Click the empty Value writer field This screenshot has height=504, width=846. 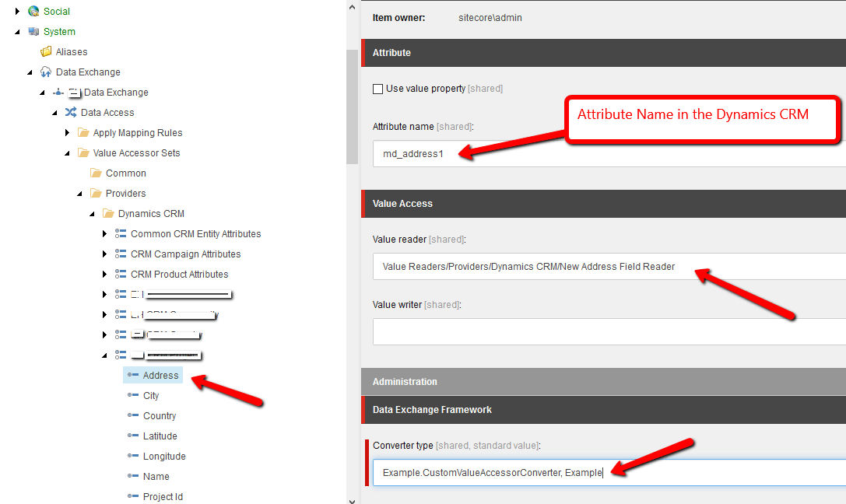[609, 331]
